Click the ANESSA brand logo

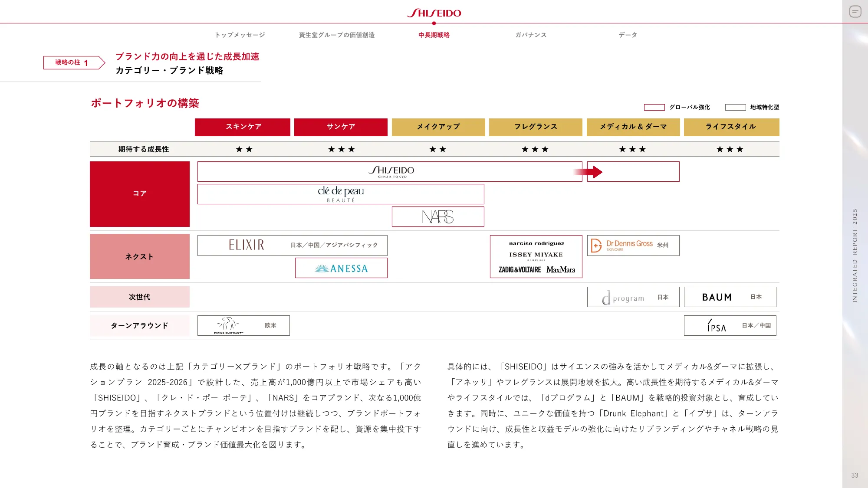(x=341, y=269)
